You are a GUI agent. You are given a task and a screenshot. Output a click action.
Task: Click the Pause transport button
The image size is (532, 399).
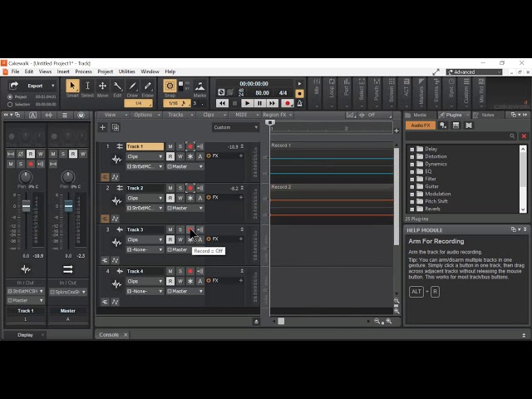click(259, 103)
